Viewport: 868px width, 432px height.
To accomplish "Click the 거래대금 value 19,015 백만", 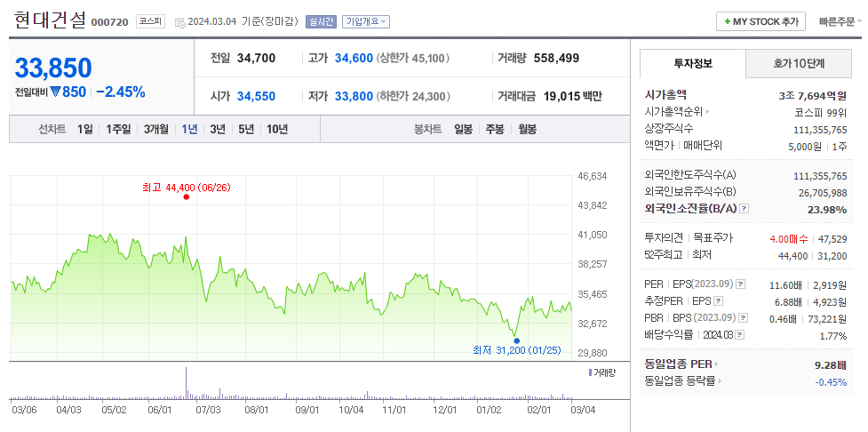I will (573, 96).
